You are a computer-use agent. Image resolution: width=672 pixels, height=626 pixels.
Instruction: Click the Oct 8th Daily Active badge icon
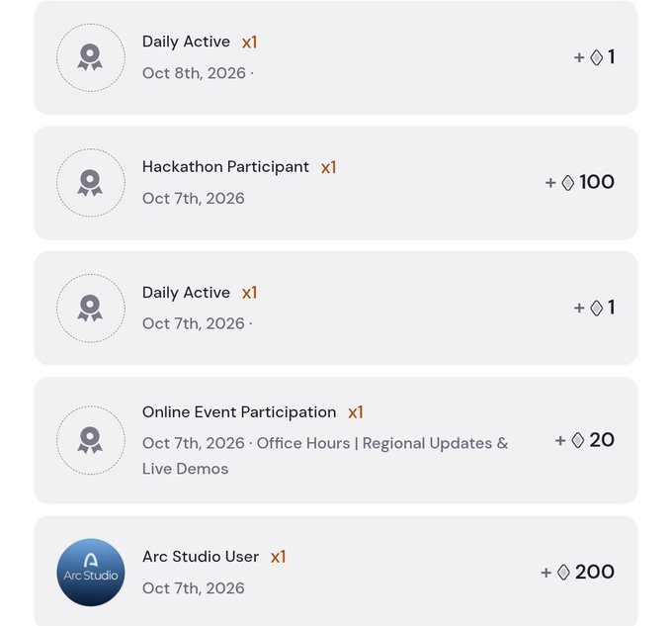pyautogui.click(x=91, y=57)
